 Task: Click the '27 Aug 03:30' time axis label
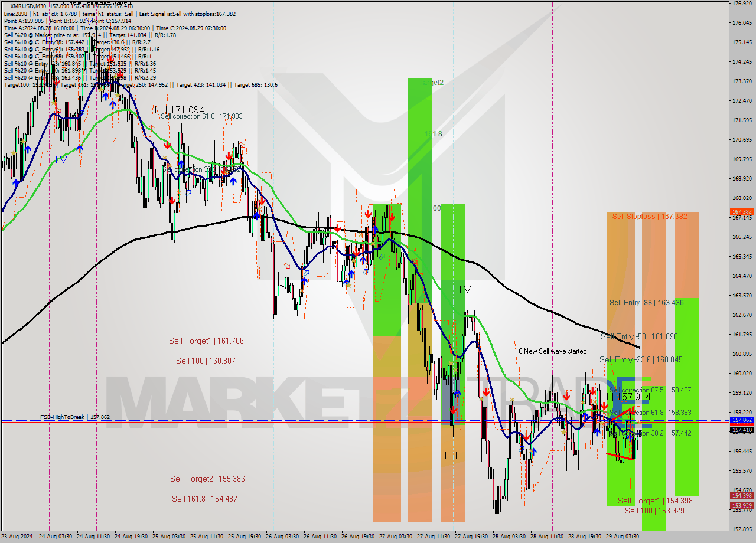click(396, 537)
